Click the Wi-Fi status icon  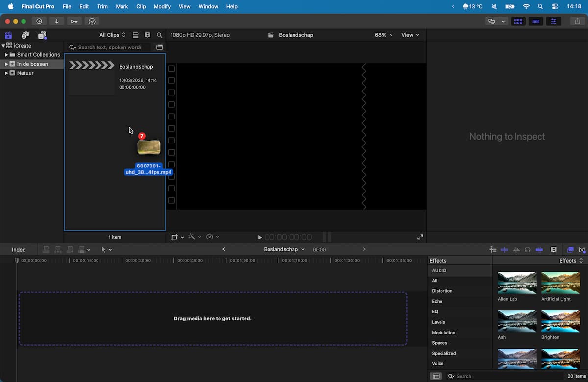pos(526,6)
